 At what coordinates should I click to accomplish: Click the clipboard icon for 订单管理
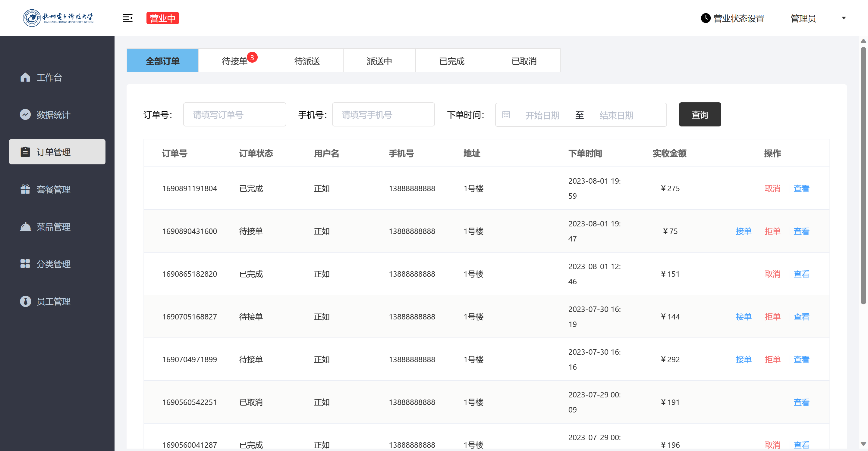pos(25,152)
